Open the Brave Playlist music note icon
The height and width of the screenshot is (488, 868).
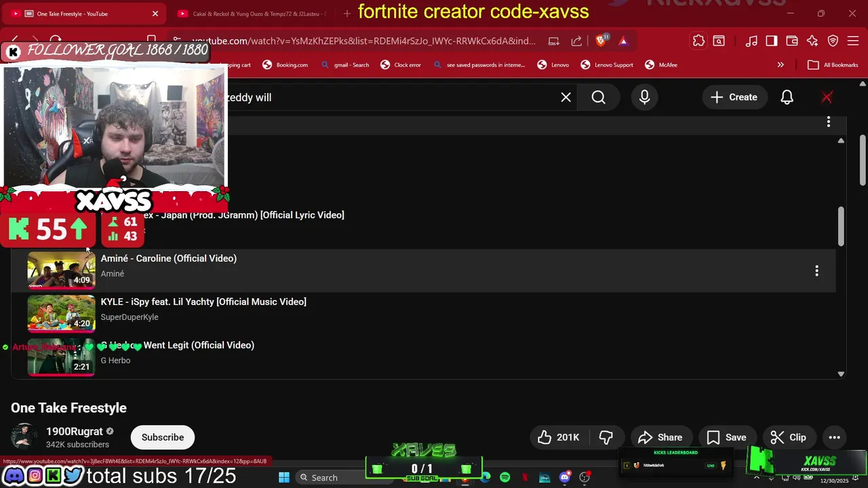click(x=751, y=41)
